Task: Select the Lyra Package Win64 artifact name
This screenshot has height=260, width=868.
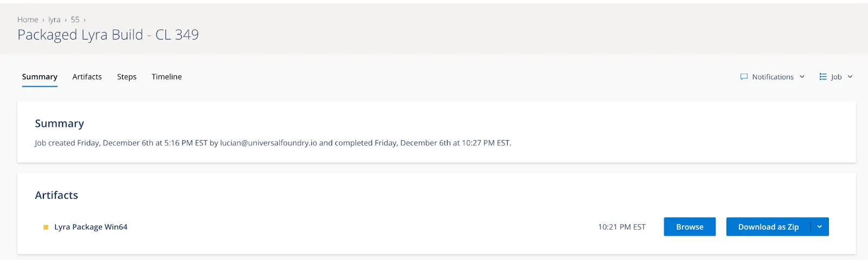Action: pyautogui.click(x=91, y=227)
